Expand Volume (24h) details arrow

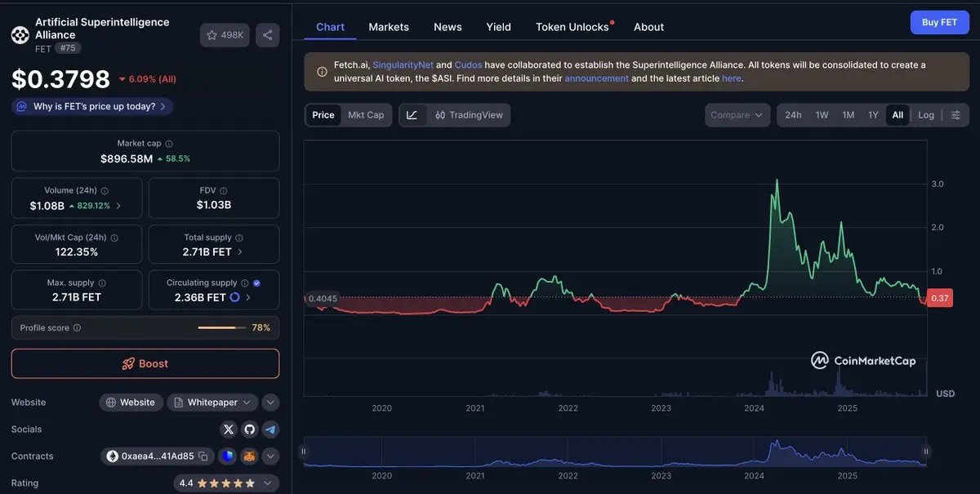118,206
